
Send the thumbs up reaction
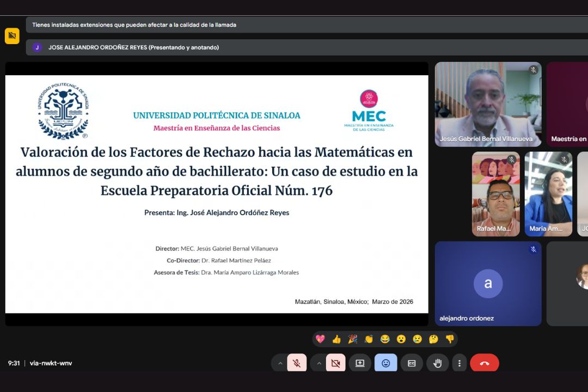click(x=336, y=339)
